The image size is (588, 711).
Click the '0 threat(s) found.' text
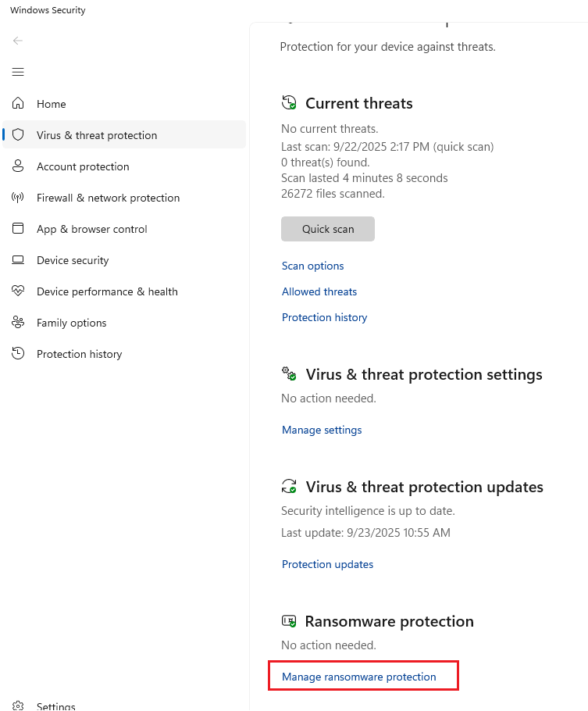325,163
